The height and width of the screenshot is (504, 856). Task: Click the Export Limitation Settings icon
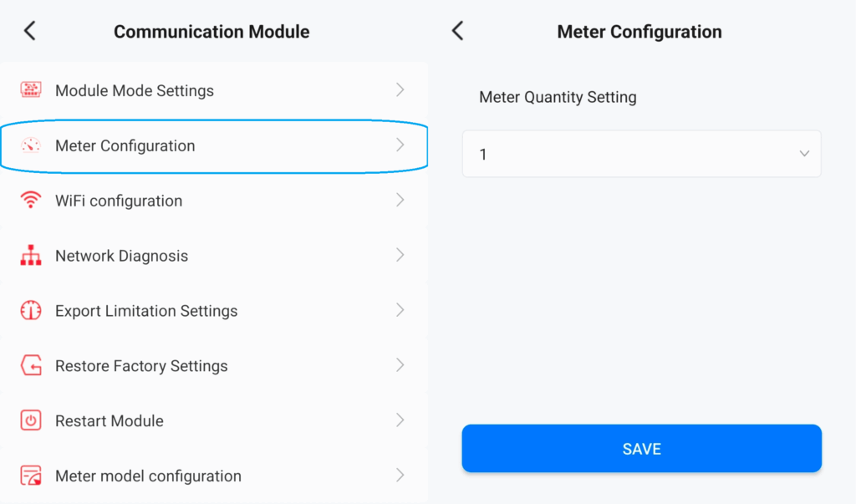click(31, 311)
